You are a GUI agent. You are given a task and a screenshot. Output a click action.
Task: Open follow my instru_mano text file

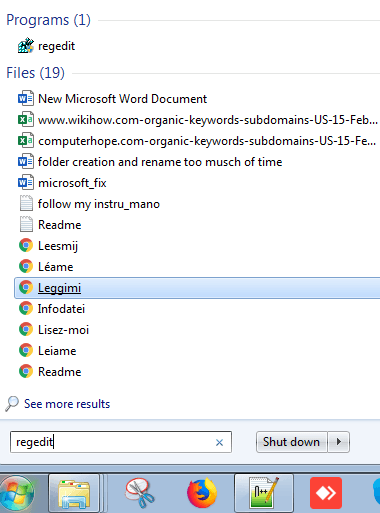tap(99, 204)
